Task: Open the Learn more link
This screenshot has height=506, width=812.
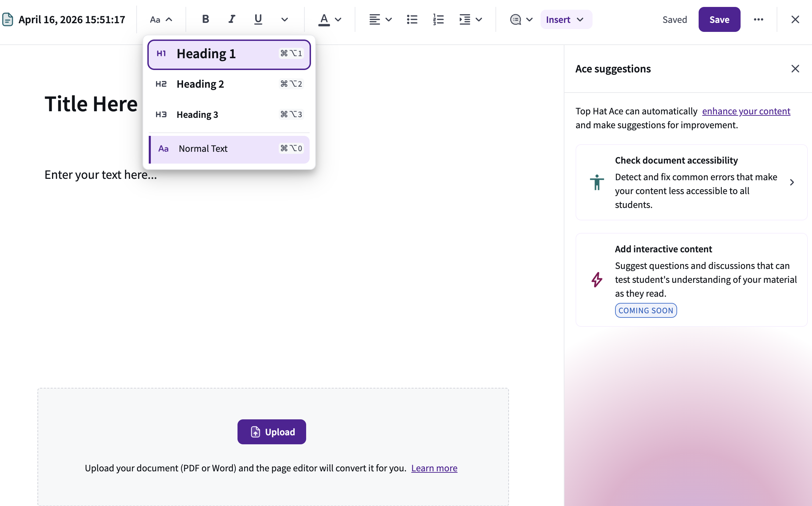Action: (434, 468)
